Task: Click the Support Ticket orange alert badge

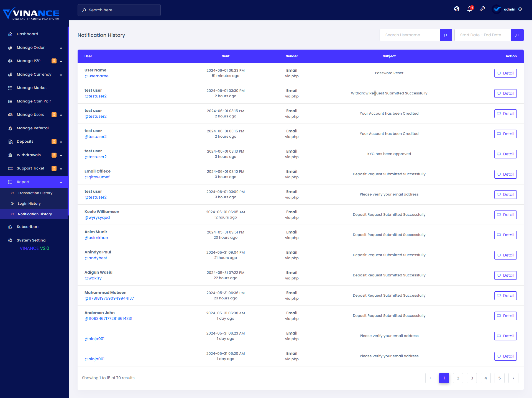Action: pos(54,168)
